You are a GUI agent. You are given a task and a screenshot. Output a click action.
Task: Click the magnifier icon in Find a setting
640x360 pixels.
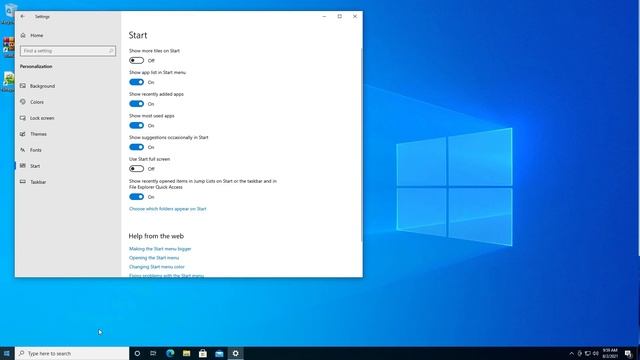click(x=111, y=51)
